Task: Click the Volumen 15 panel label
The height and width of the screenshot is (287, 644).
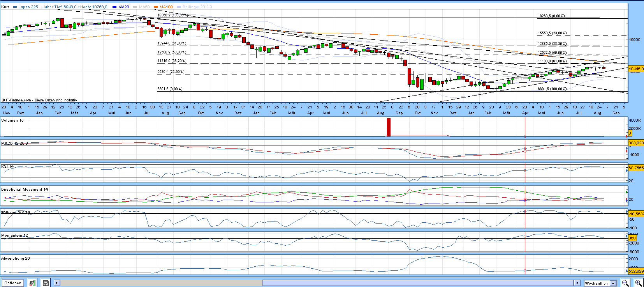Action: point(12,120)
